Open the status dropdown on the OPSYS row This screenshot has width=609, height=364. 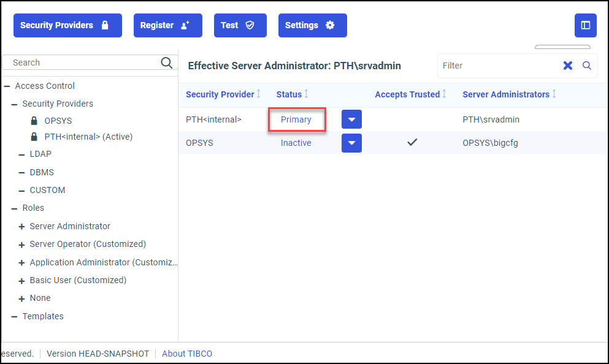tap(351, 142)
